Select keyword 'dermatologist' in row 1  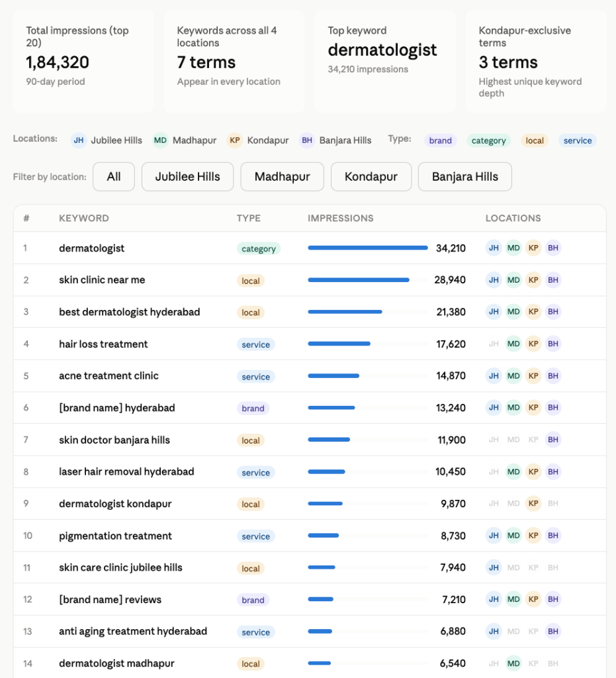point(91,248)
